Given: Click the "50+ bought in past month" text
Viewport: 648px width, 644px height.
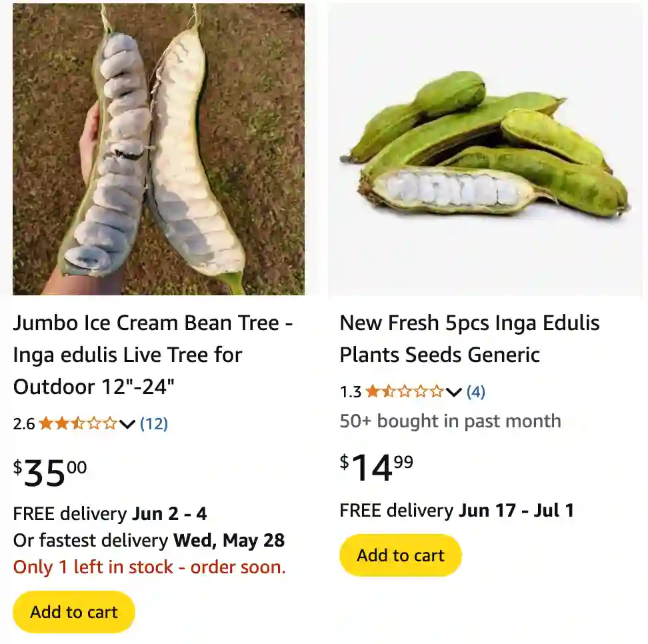Looking at the screenshot, I should pyautogui.click(x=450, y=421).
